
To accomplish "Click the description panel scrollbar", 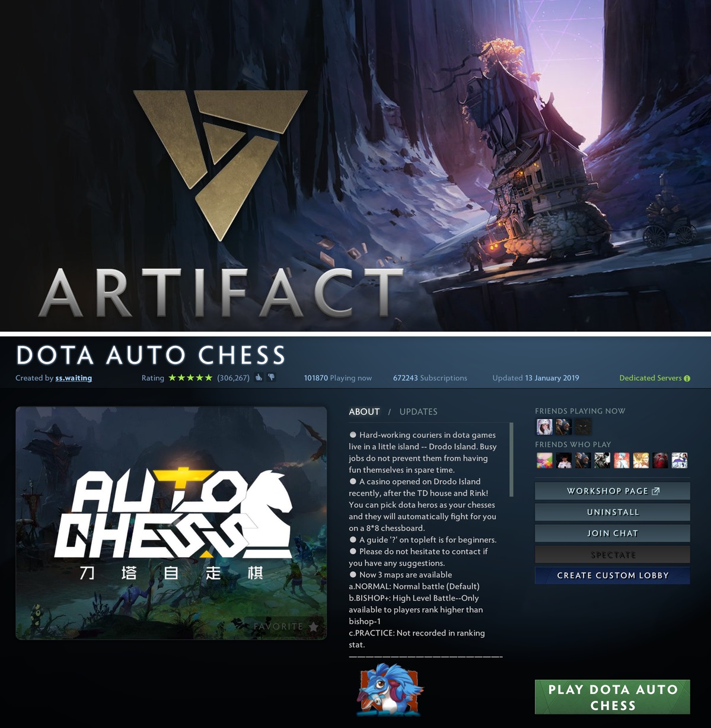I will 511,460.
